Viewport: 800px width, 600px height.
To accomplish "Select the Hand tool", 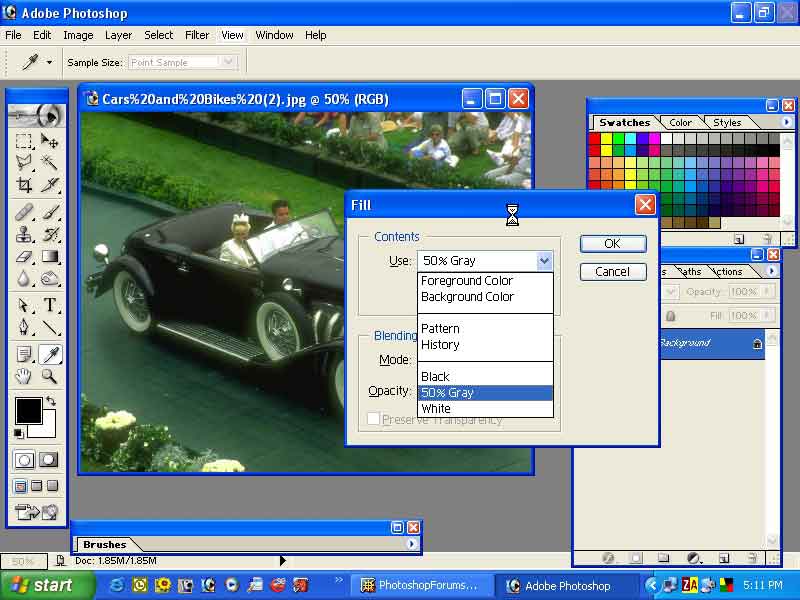I will point(24,377).
